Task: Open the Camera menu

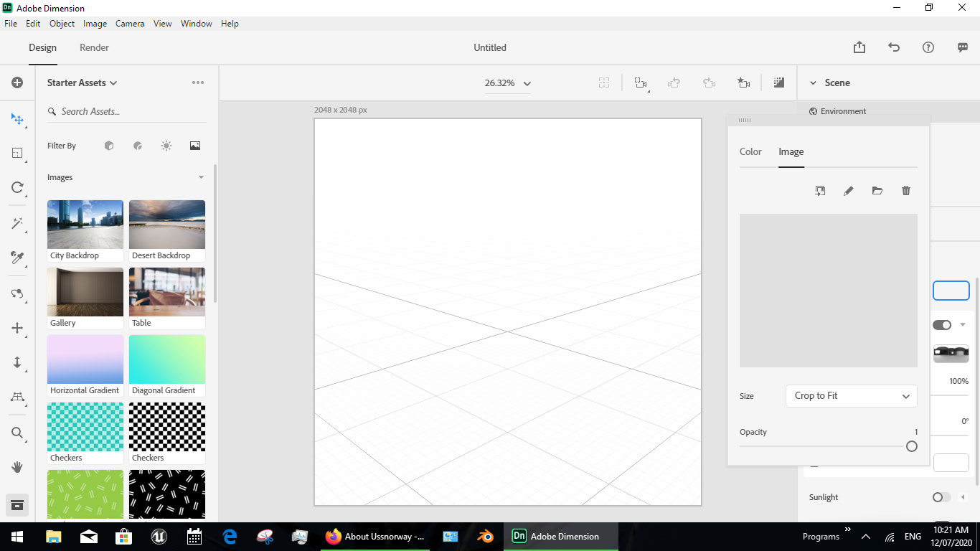Action: tap(129, 23)
